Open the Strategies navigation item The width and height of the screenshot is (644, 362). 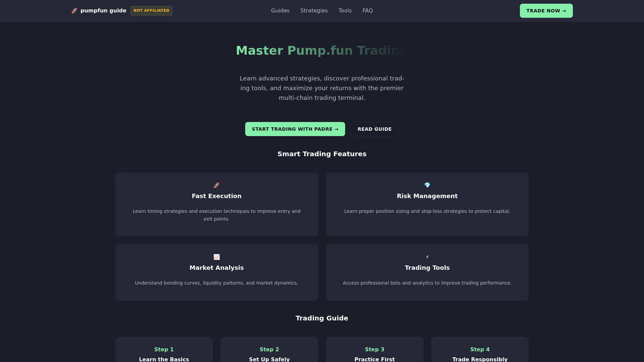point(314,11)
